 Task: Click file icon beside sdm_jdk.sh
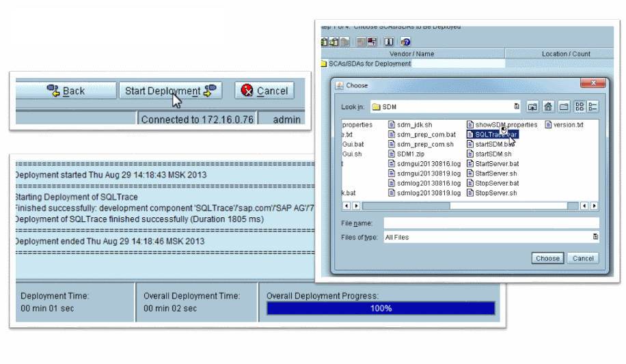[391, 124]
